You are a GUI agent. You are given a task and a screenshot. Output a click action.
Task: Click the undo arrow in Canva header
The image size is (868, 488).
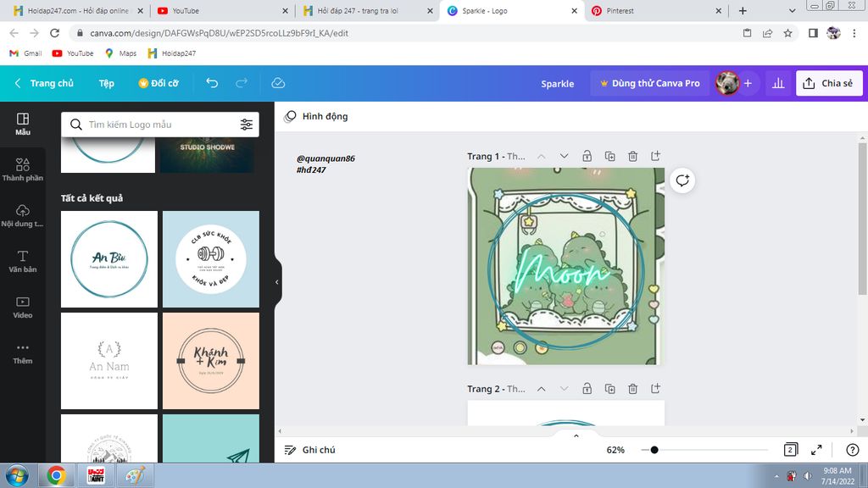click(x=212, y=83)
